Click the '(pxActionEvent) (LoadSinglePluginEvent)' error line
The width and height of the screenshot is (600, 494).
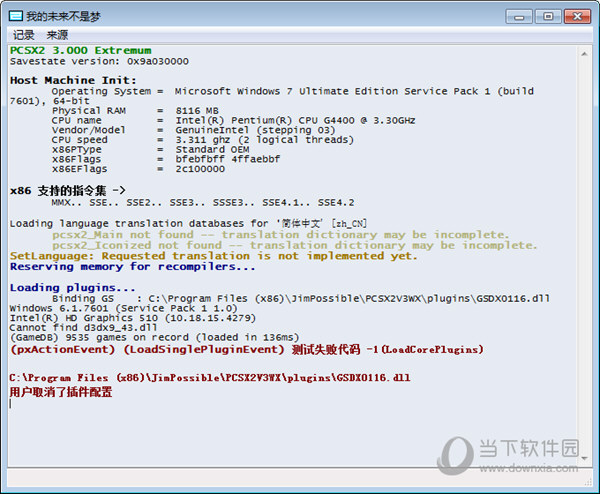pos(247,349)
